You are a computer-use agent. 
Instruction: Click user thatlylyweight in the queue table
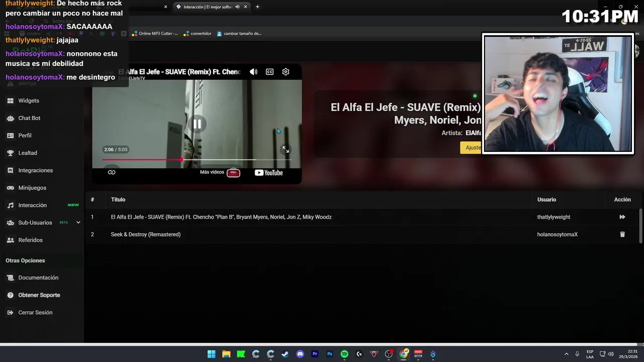(554, 217)
